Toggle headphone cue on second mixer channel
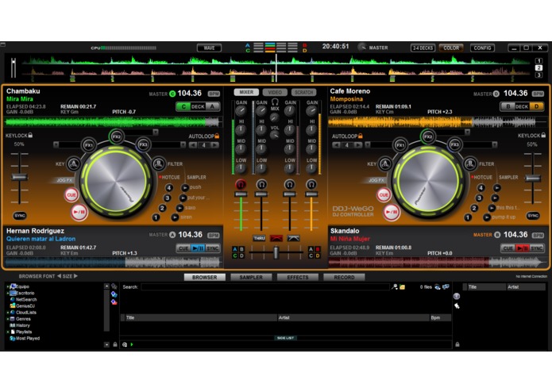Screen dimensions: 552x392 [261, 184]
